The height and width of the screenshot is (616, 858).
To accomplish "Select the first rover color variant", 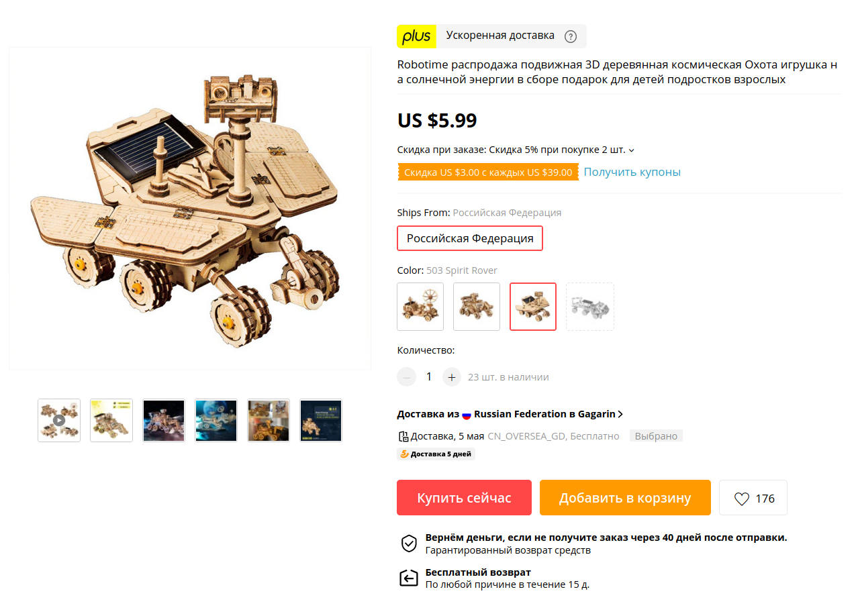I will 420,307.
